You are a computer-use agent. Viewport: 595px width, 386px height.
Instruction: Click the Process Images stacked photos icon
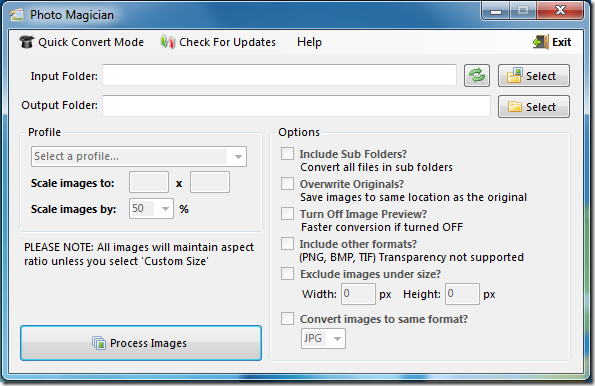pyautogui.click(x=99, y=343)
